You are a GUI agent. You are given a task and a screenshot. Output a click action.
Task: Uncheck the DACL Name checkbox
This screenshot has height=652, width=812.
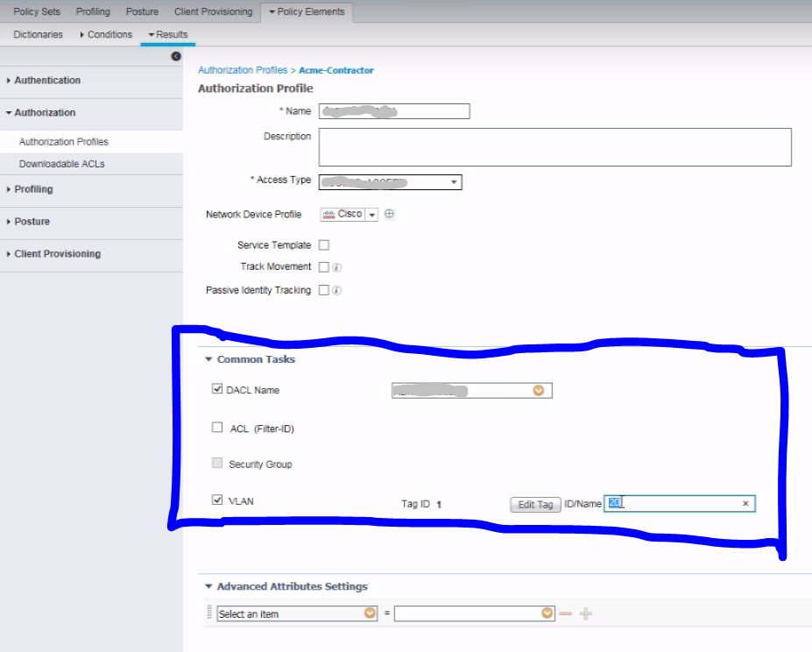click(x=217, y=390)
